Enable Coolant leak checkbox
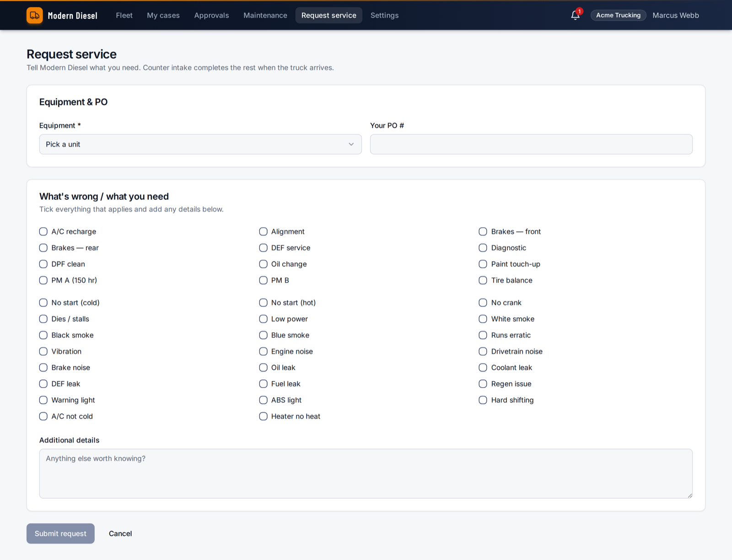Viewport: 732px width, 560px height. pyautogui.click(x=483, y=368)
